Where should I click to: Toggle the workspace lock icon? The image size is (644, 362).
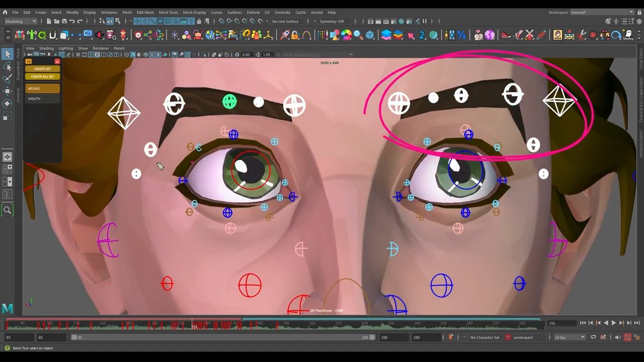tap(639, 12)
